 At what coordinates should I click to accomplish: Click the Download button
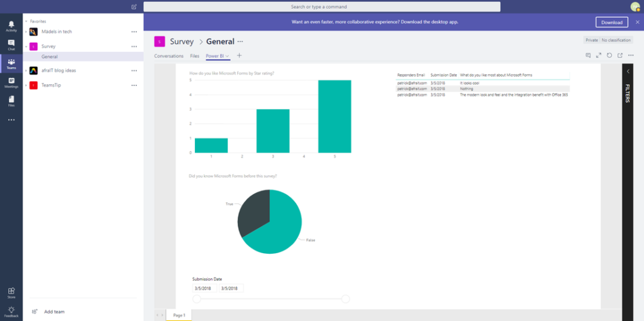point(611,22)
